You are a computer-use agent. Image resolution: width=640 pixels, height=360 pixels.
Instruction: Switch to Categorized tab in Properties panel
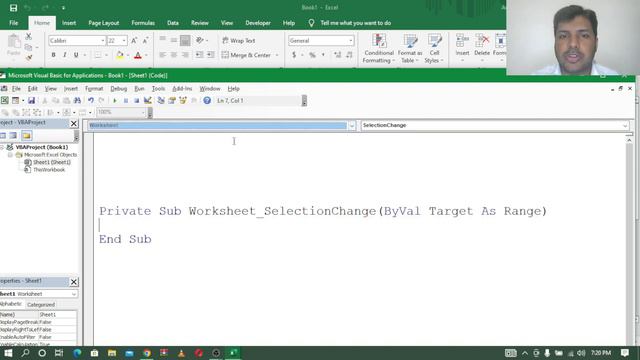click(41, 304)
